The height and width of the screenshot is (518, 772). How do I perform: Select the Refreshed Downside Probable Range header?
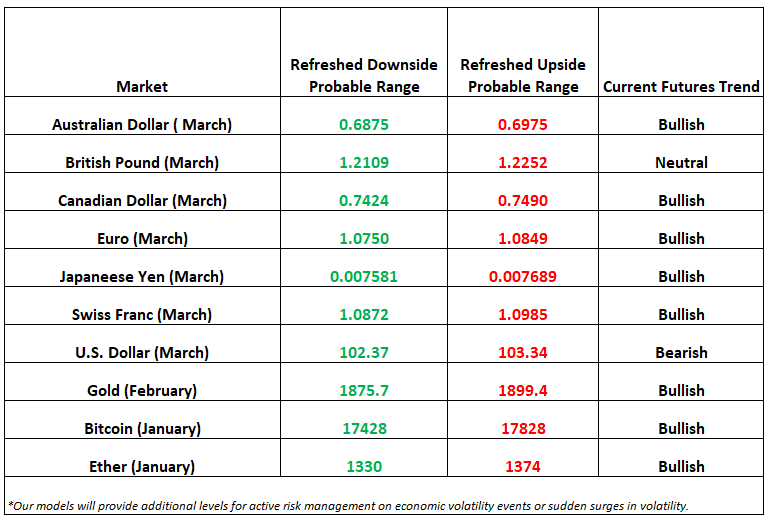coord(364,75)
